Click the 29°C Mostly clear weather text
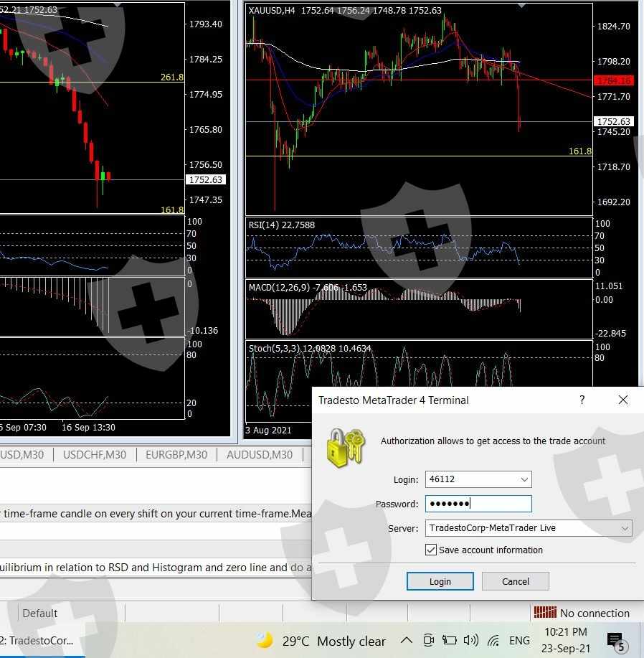This screenshot has height=658, width=644. [x=333, y=641]
